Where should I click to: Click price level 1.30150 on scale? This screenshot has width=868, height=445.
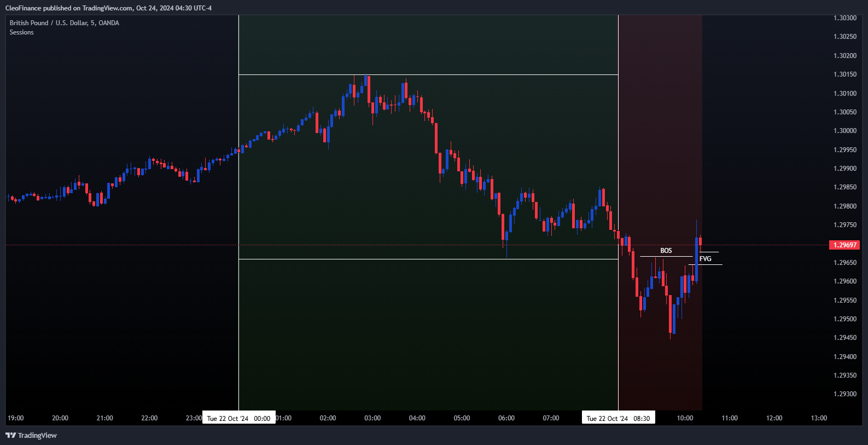(845, 74)
